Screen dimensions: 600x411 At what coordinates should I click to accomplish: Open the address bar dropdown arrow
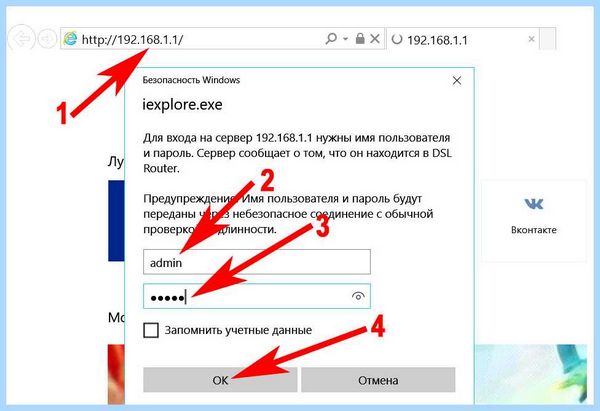click(x=346, y=39)
